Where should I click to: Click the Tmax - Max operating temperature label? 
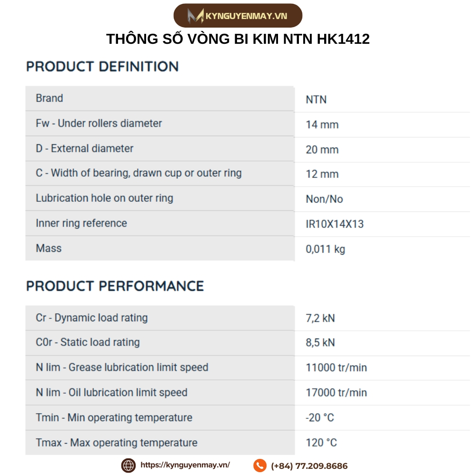coord(117,443)
